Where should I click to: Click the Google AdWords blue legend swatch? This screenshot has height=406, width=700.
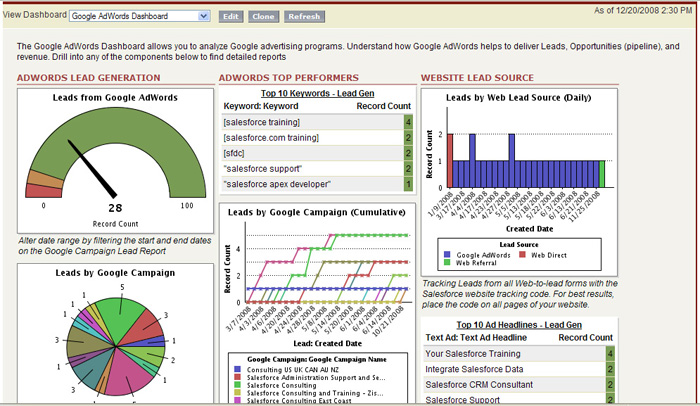tap(447, 255)
